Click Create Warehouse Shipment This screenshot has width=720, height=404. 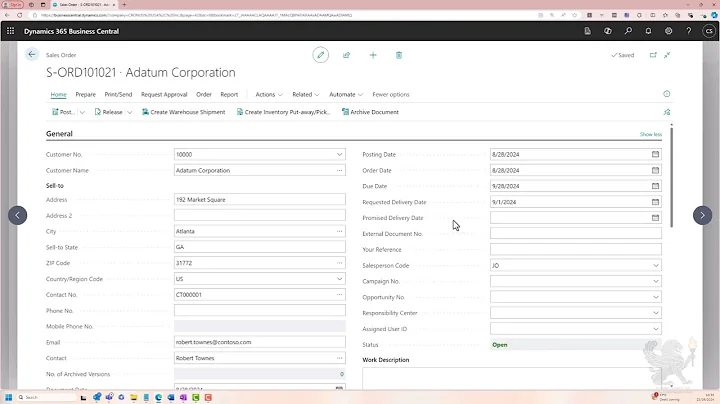[184, 112]
